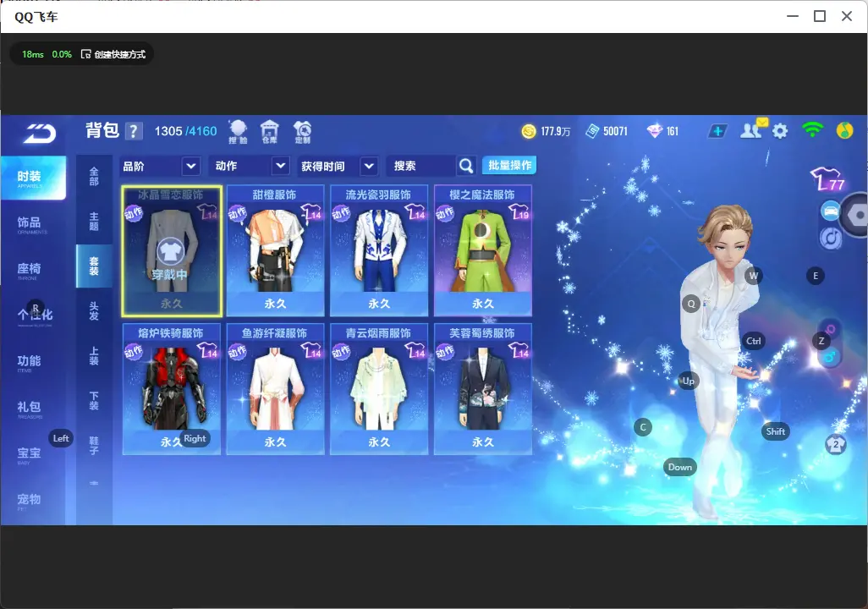Click the round music note icon below the car
Viewport: 868px width, 609px height.
tap(831, 238)
